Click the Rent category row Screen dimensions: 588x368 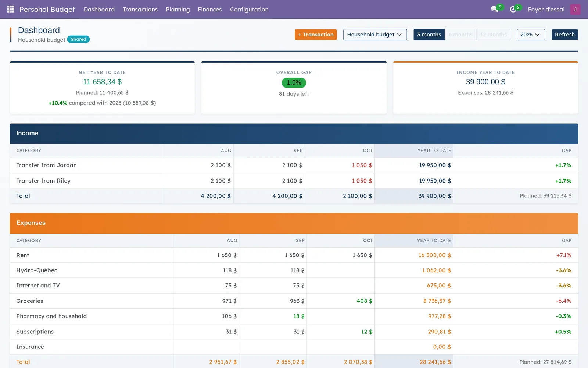click(294, 255)
